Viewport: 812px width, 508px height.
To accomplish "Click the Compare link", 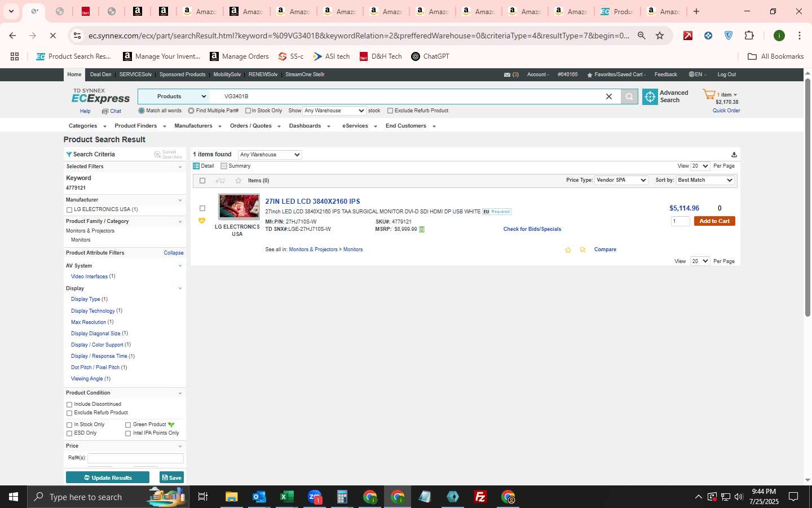I will (x=605, y=249).
